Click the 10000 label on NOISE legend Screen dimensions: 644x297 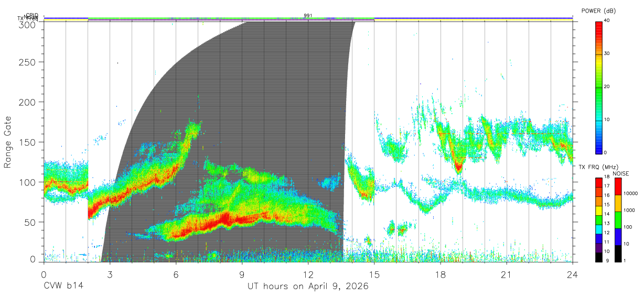[631, 193]
